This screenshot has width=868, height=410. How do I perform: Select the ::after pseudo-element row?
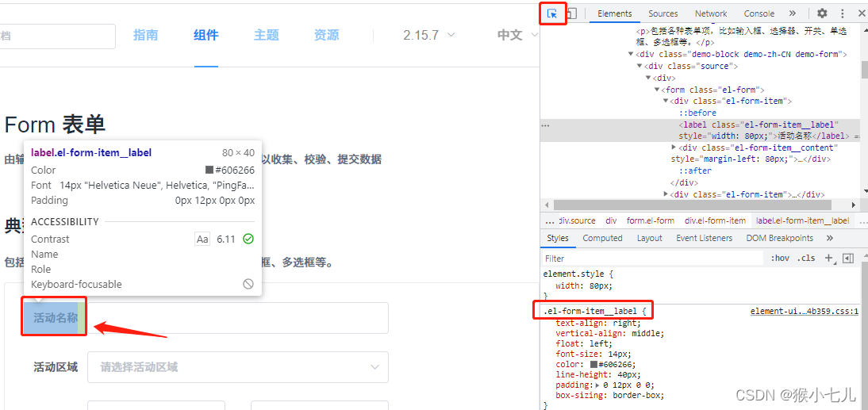coord(697,171)
